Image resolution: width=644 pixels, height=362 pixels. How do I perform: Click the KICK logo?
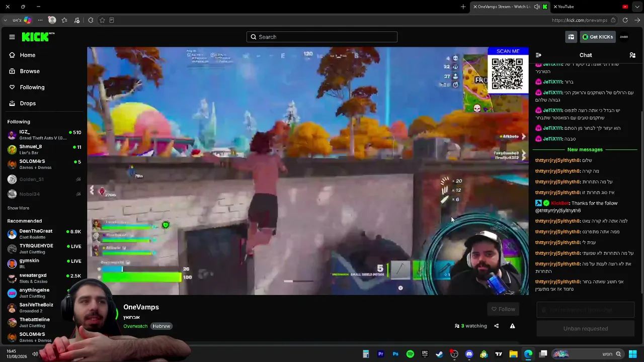click(38, 37)
